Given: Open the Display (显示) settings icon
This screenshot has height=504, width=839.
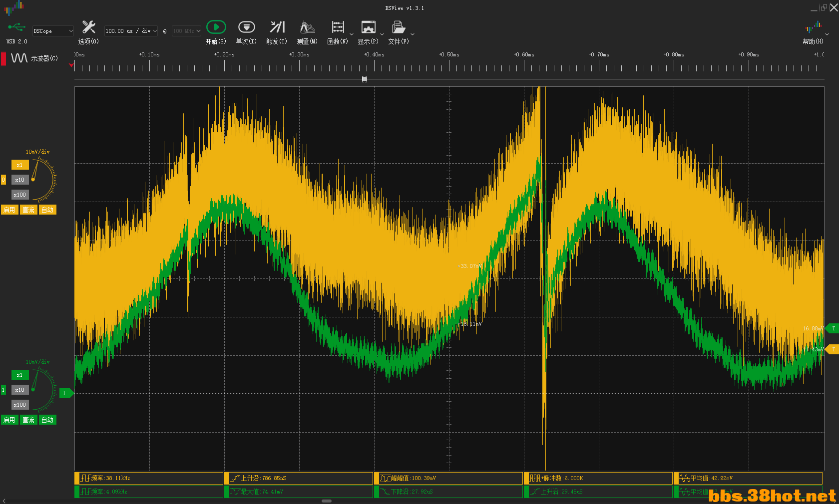Looking at the screenshot, I should click(369, 27).
